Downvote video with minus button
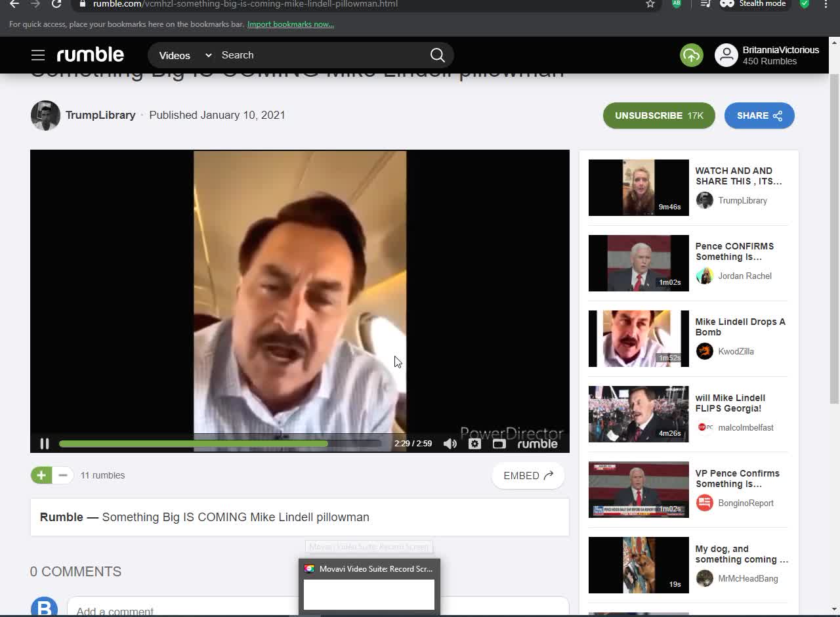Image resolution: width=840 pixels, height=617 pixels. pos(63,475)
